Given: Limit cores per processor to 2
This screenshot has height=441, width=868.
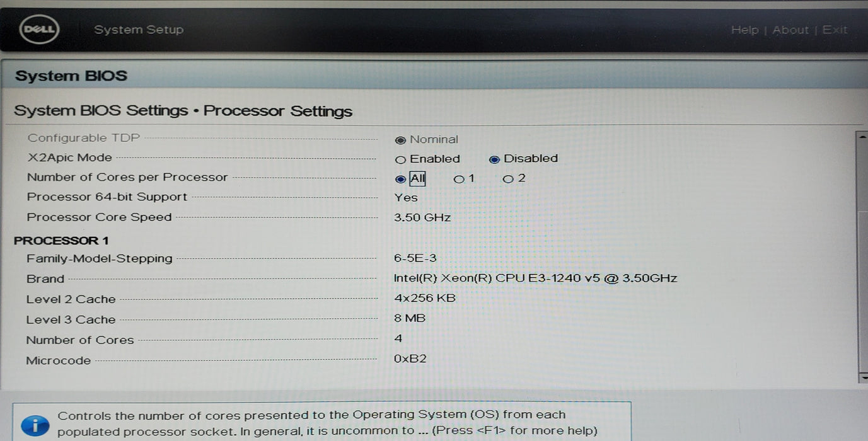Looking at the screenshot, I should [x=508, y=179].
